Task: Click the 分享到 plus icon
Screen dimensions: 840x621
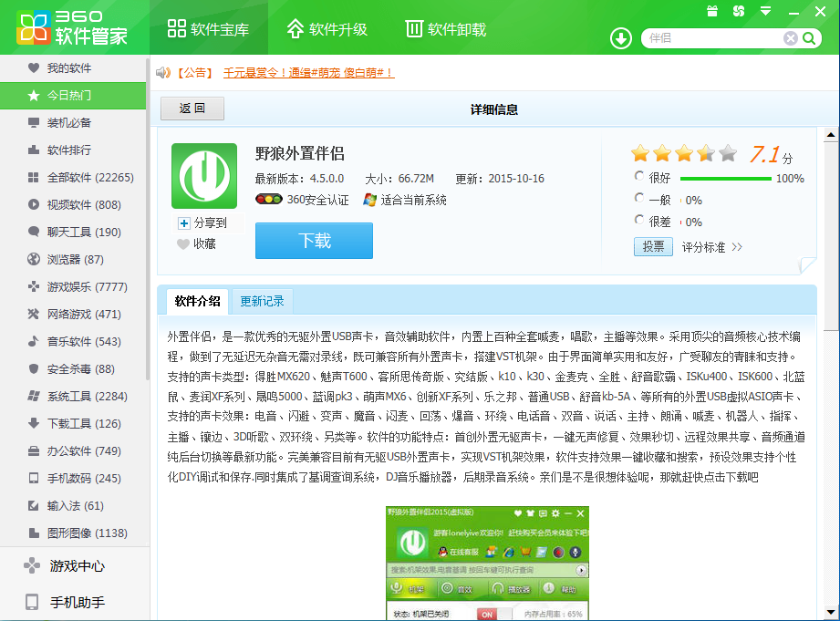Action: pyautogui.click(x=183, y=223)
